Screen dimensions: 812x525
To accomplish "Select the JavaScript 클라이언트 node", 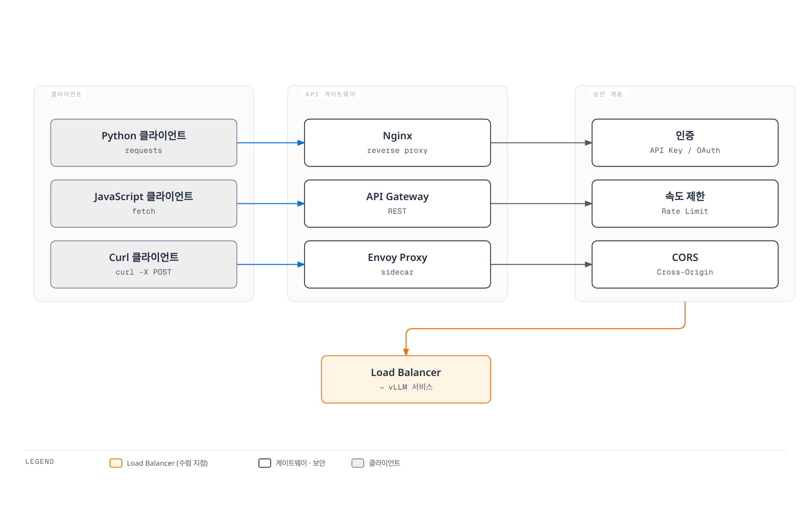I will pyautogui.click(x=144, y=204).
